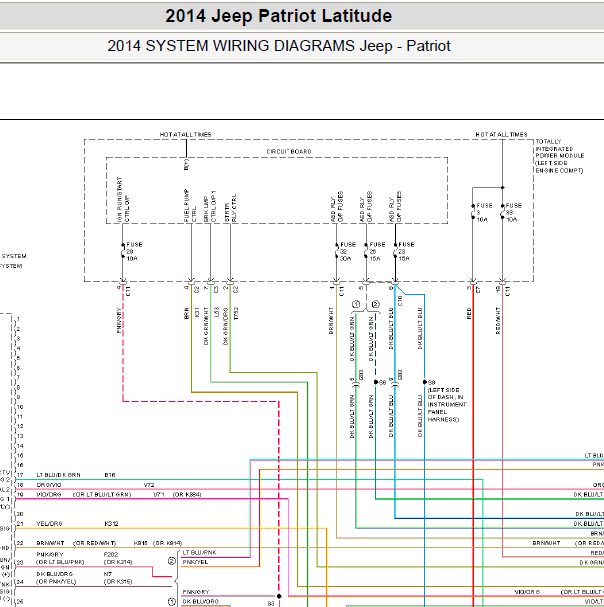Select the "IGN RUN/START CTRL O/P" label
This screenshot has height=607, width=604.
123,200
